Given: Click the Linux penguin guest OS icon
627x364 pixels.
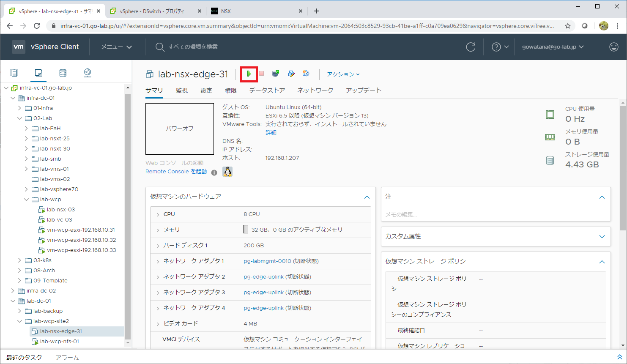Looking at the screenshot, I should pos(227,172).
